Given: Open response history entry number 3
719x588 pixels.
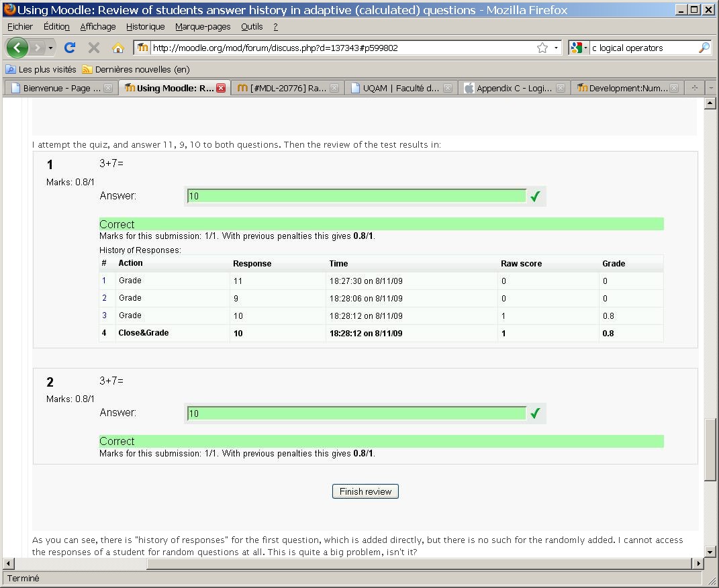Looking at the screenshot, I should pyautogui.click(x=104, y=315).
